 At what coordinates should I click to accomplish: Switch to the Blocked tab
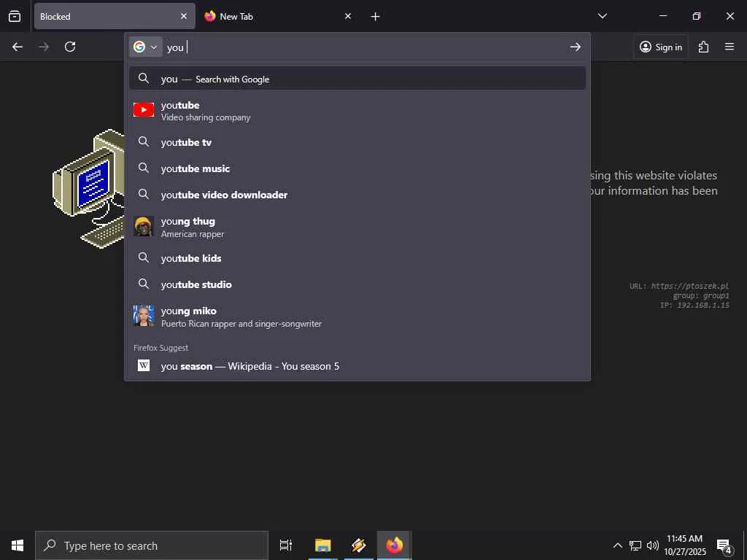(115, 16)
